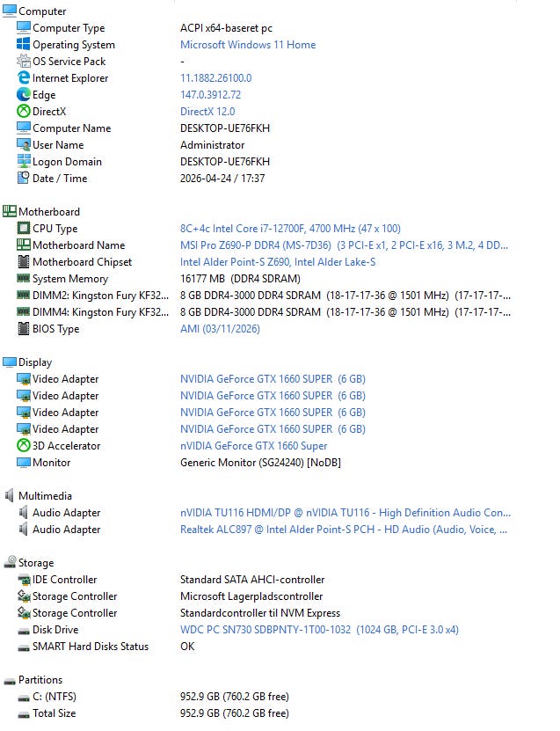560x731 pixels.
Task: Click the speaker icon next to Multimedia
Action: point(10,495)
